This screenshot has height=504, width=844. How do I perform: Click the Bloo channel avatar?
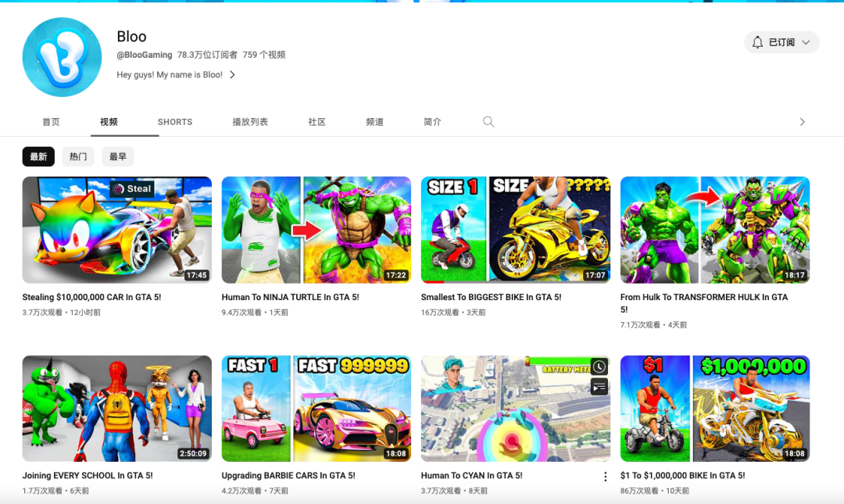[x=62, y=57]
